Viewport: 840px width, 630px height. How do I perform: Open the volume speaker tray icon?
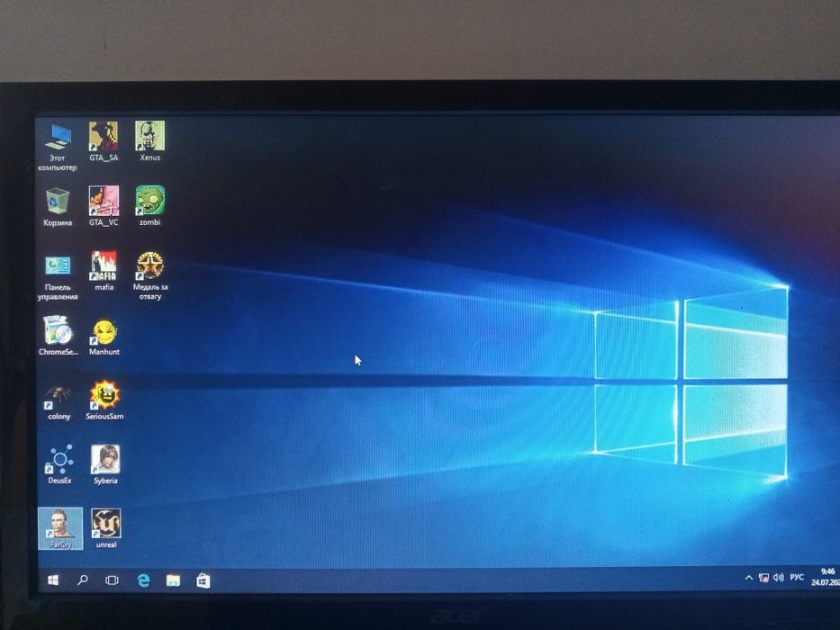779,577
